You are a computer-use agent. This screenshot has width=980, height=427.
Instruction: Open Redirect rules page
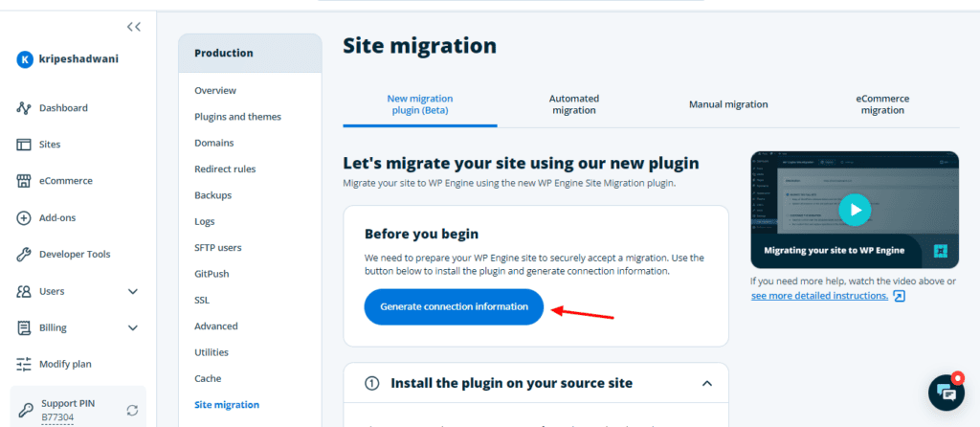click(x=225, y=169)
